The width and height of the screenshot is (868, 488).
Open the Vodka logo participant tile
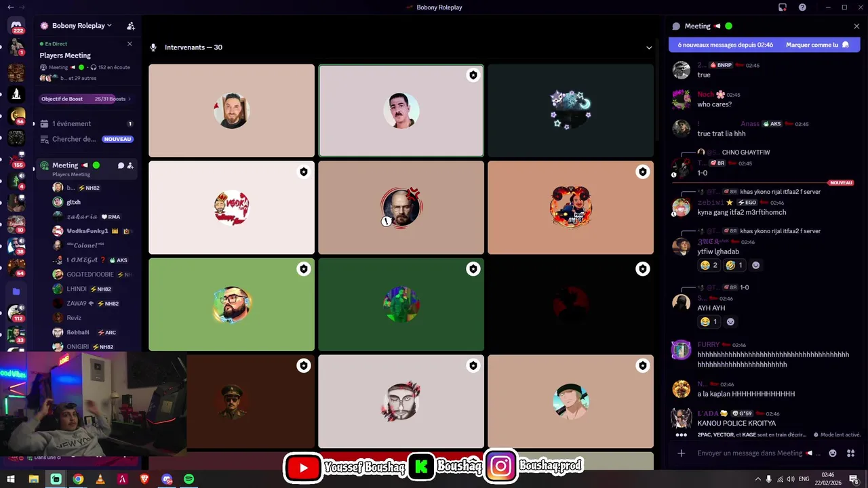tap(231, 207)
